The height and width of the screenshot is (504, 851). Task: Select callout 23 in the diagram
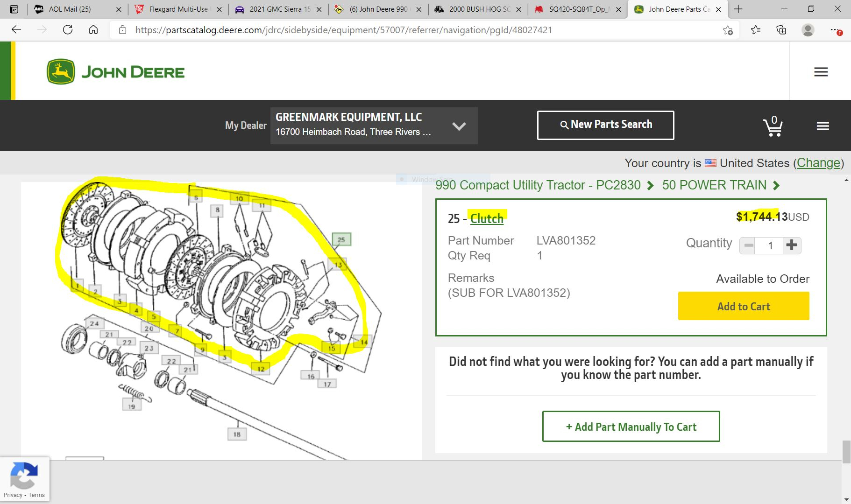pyautogui.click(x=149, y=348)
